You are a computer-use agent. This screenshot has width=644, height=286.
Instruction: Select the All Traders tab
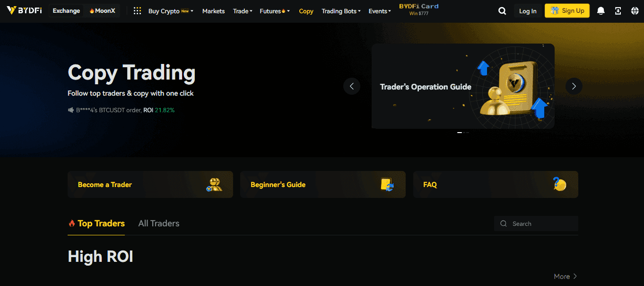click(x=159, y=223)
